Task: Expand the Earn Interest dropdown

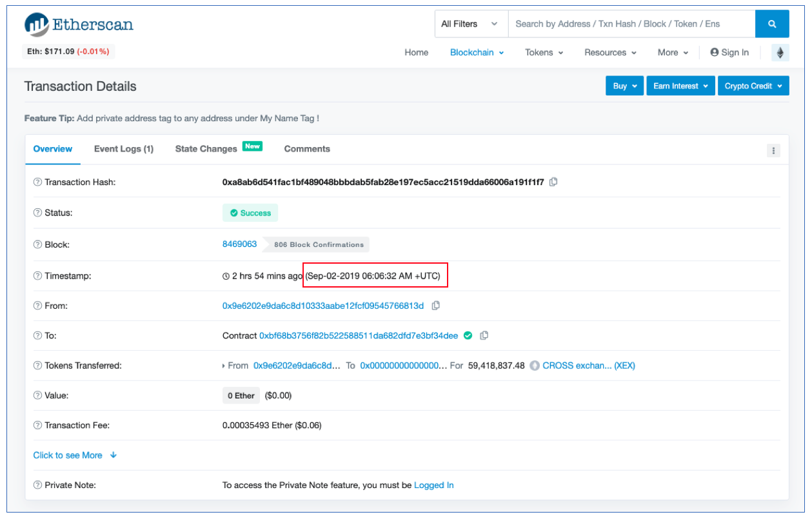Action: [x=680, y=86]
